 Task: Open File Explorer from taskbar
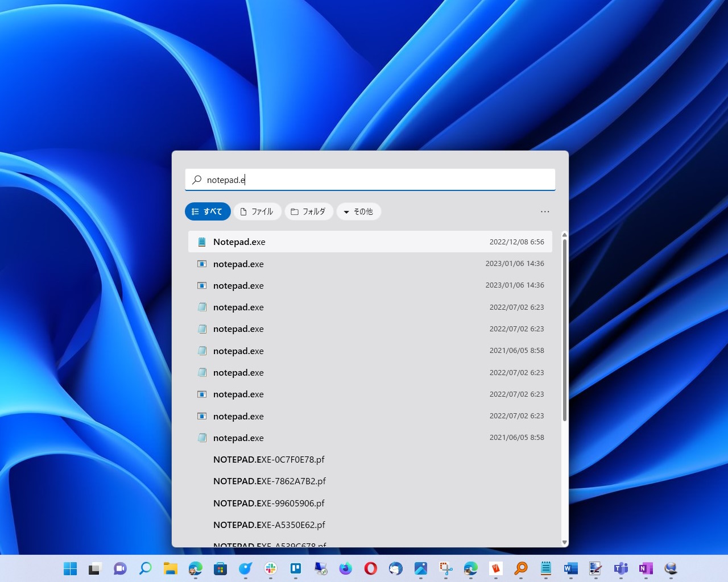pyautogui.click(x=170, y=568)
